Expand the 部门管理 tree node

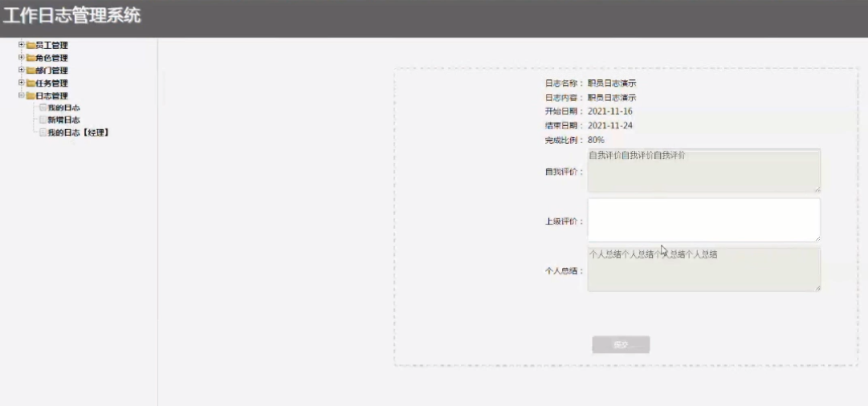point(21,71)
